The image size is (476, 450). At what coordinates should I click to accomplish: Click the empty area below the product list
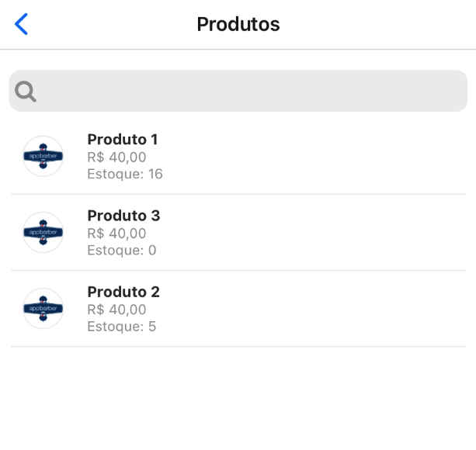238,400
